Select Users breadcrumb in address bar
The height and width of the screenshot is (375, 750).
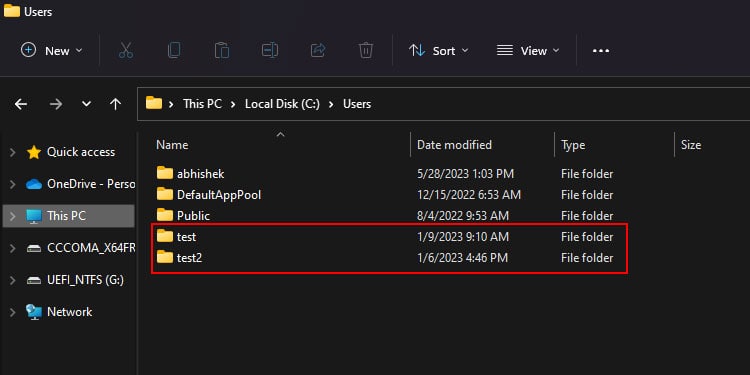(357, 104)
